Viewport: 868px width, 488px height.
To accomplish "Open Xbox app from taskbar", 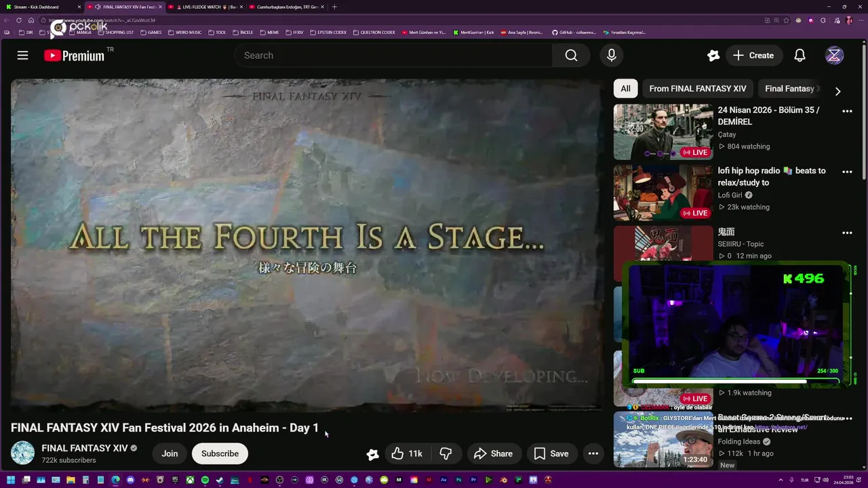I will [190, 480].
